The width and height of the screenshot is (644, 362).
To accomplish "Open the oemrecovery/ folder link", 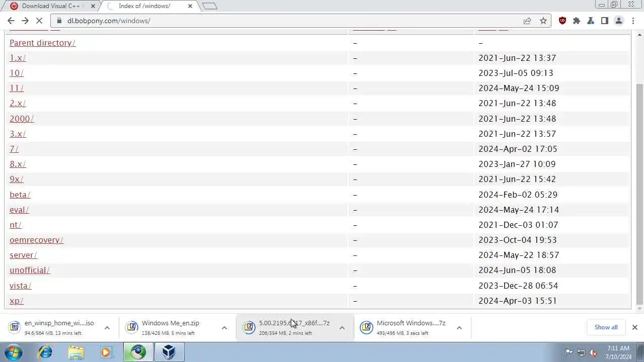I will point(36,240).
